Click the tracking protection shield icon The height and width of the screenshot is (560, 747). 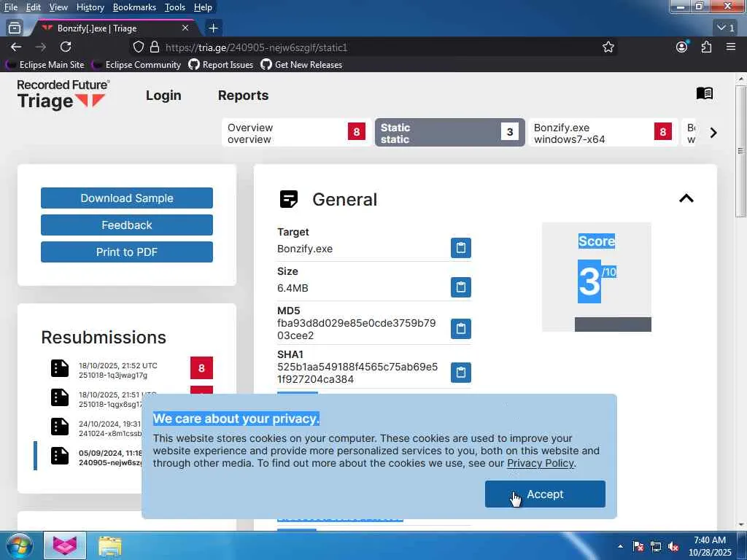tap(138, 47)
